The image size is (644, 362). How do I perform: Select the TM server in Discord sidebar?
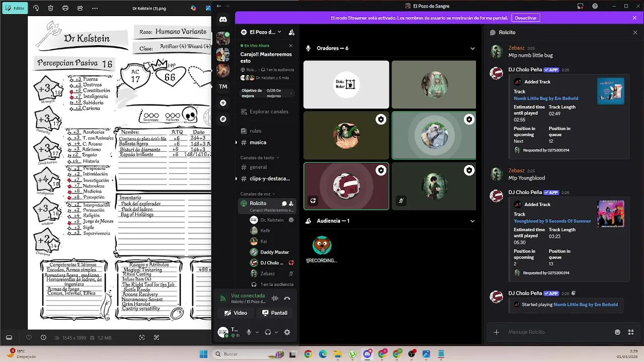[223, 86]
